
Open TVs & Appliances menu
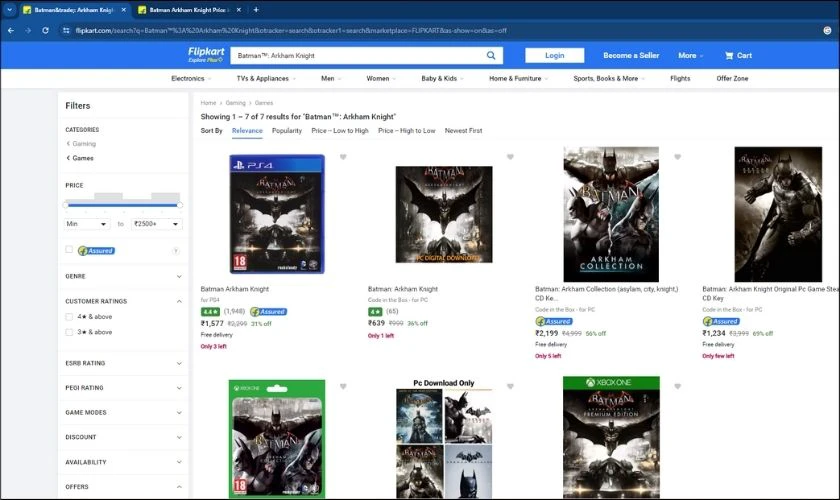[x=266, y=78]
